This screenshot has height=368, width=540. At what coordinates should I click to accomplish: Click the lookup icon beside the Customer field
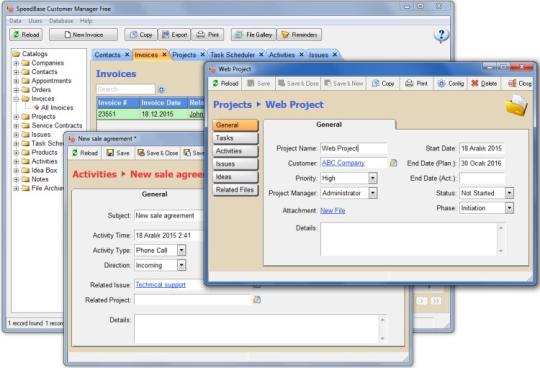click(x=393, y=163)
